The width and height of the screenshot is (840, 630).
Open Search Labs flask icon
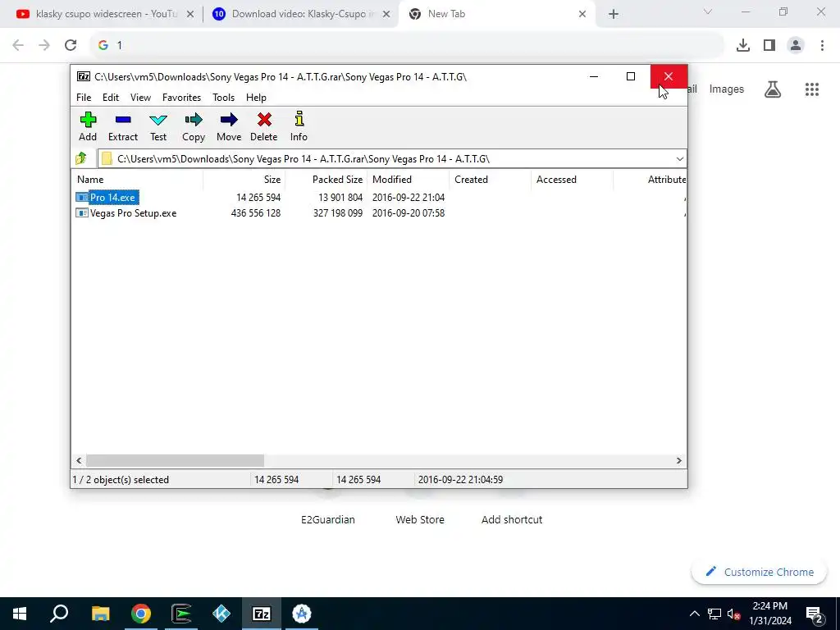(773, 89)
